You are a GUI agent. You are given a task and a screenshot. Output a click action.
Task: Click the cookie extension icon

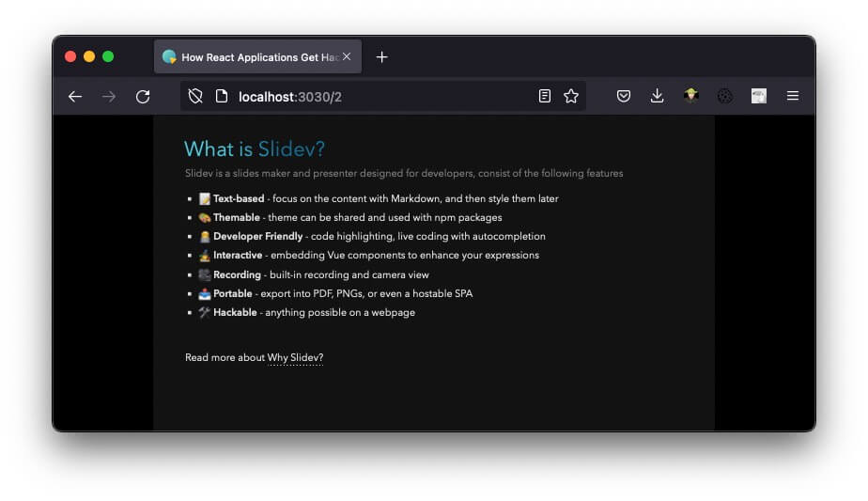click(724, 96)
